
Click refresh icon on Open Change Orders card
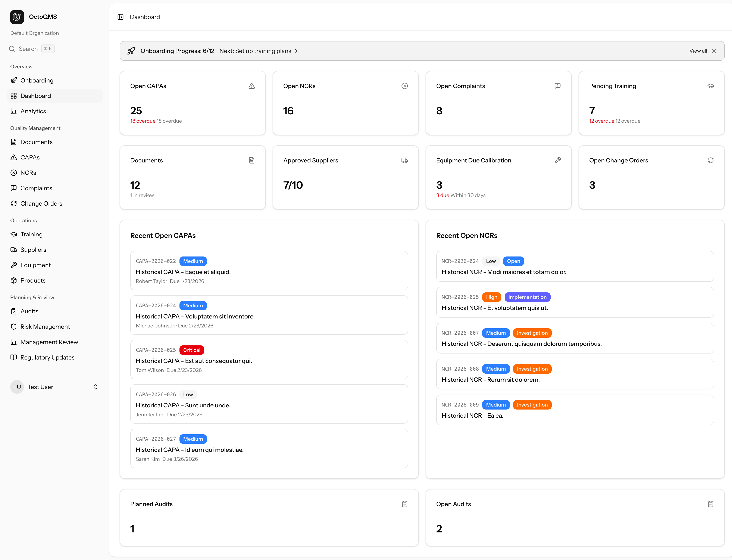point(710,160)
